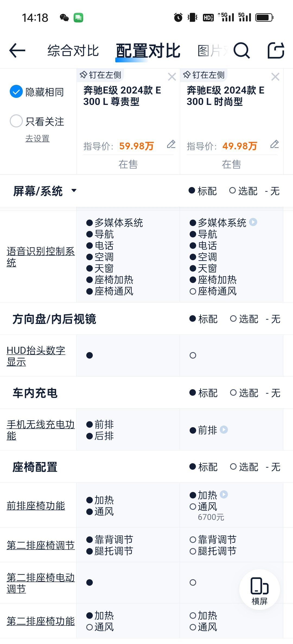
Task: Open 去设置 link
Action: click(37, 139)
